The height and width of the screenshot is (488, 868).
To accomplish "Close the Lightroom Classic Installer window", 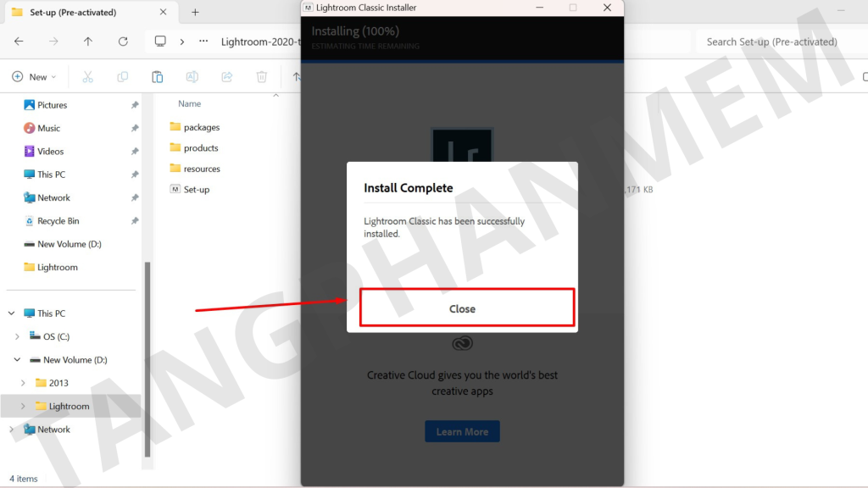I will (607, 8).
